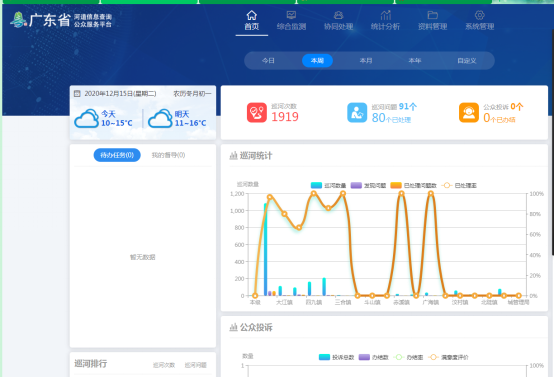Screen dimensions: 554x377
Task: Select the 今日 time filter
Action: point(268,61)
